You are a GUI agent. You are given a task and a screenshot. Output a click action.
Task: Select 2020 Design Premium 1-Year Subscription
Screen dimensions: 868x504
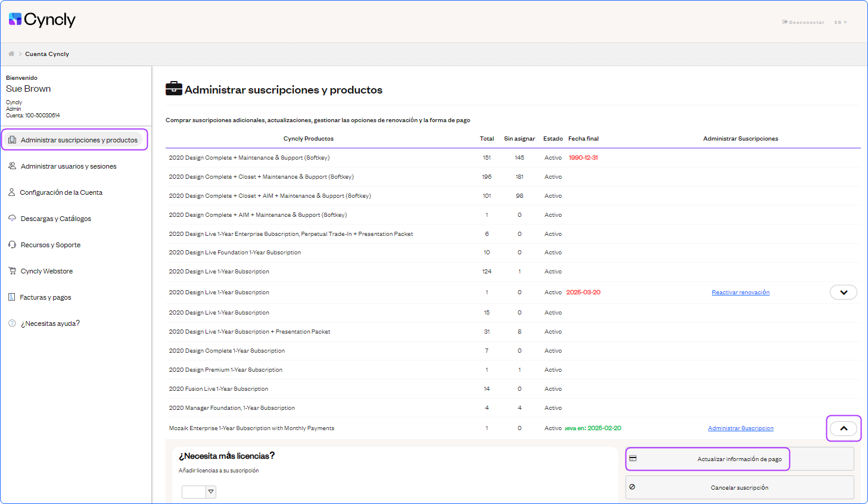pos(513,370)
